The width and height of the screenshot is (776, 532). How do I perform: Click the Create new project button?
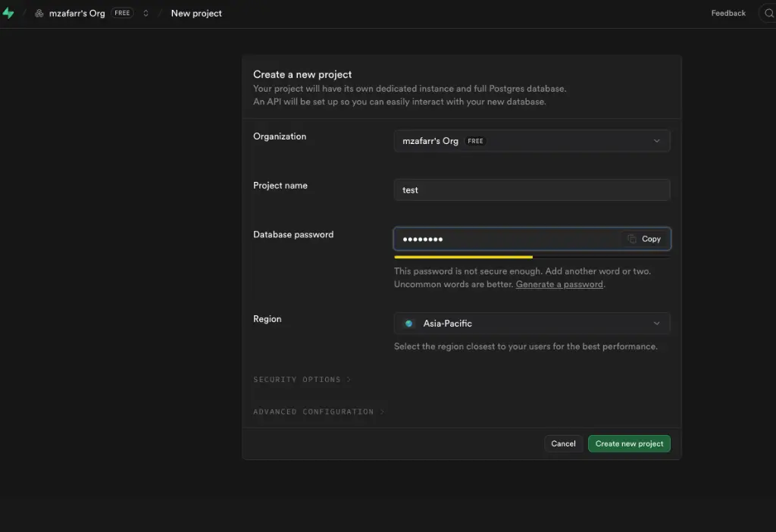629,444
